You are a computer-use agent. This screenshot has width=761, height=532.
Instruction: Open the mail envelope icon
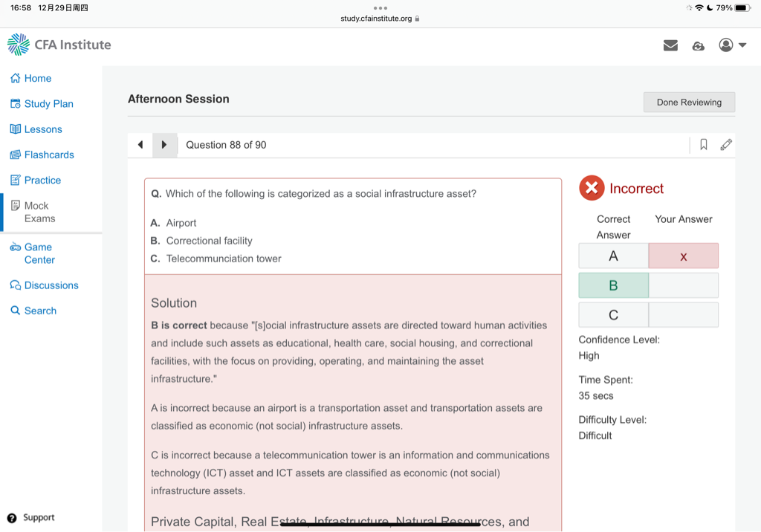tap(670, 45)
